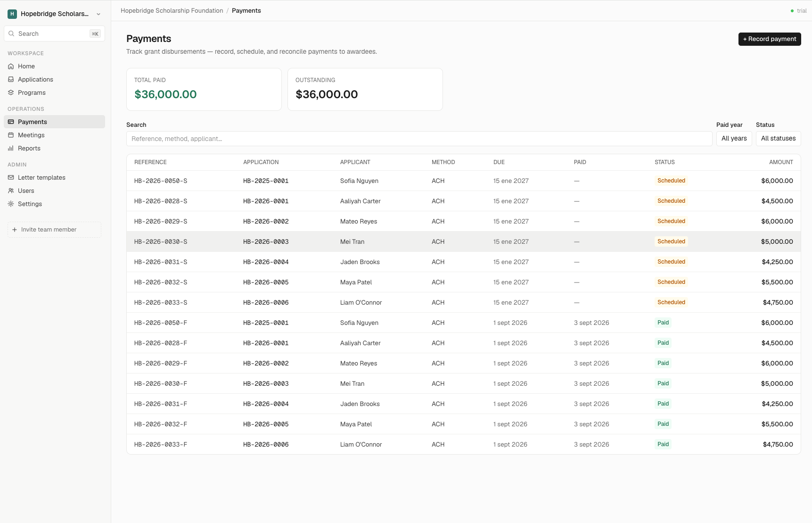Click Invite team member button

(x=54, y=230)
